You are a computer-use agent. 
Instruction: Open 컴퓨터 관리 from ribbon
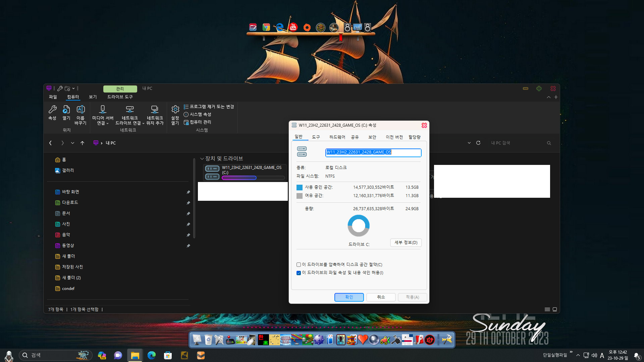[197, 122]
